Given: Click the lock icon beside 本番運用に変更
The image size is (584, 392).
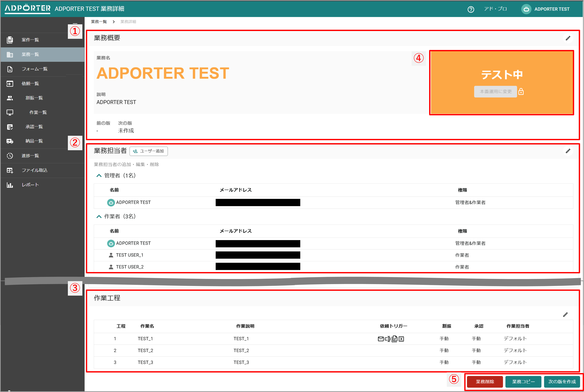Looking at the screenshot, I should [521, 92].
